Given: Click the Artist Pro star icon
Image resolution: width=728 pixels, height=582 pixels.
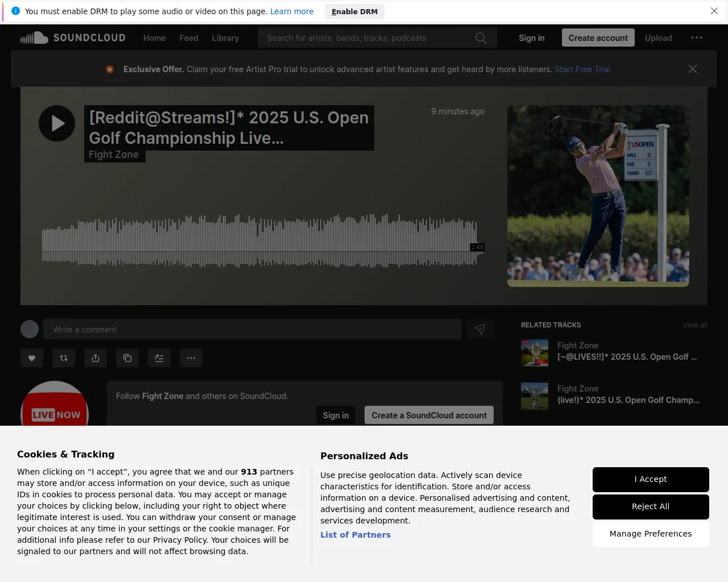Looking at the screenshot, I should [x=110, y=69].
